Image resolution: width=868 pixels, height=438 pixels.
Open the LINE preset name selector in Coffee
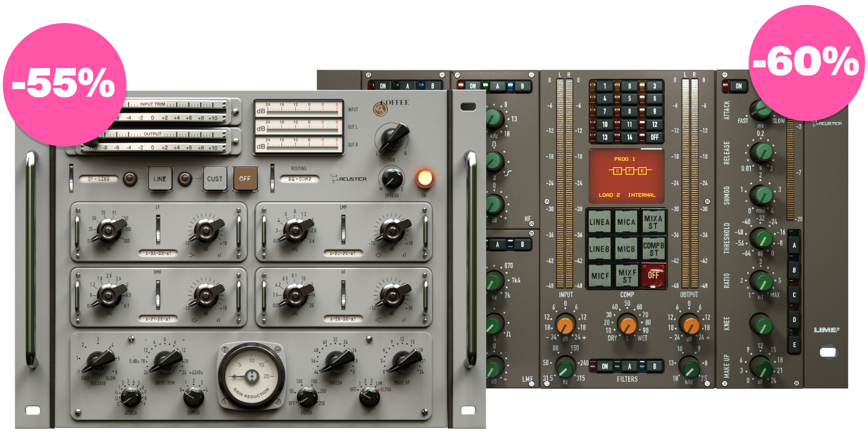coord(99,179)
